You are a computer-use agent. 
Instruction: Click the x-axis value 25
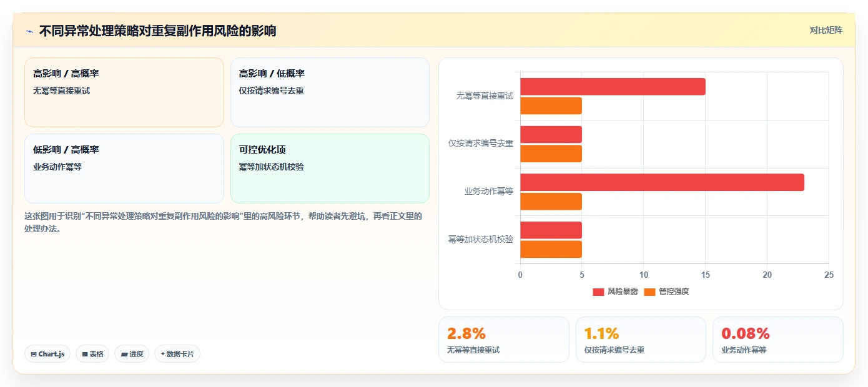(829, 275)
